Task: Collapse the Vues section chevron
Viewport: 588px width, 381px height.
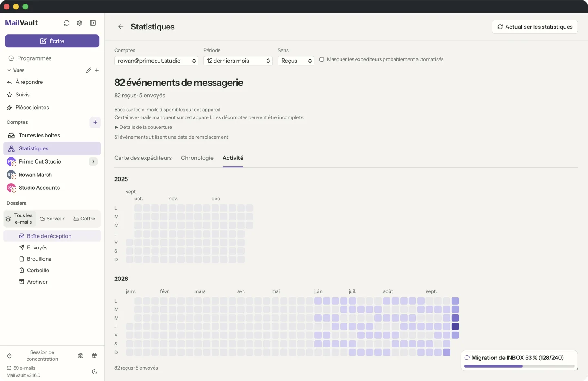Action: pos(9,70)
